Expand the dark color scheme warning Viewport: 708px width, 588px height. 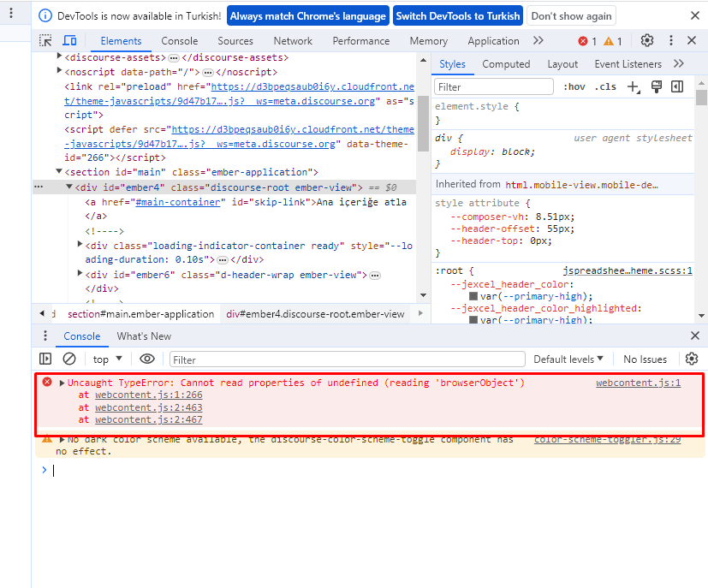[x=62, y=440]
